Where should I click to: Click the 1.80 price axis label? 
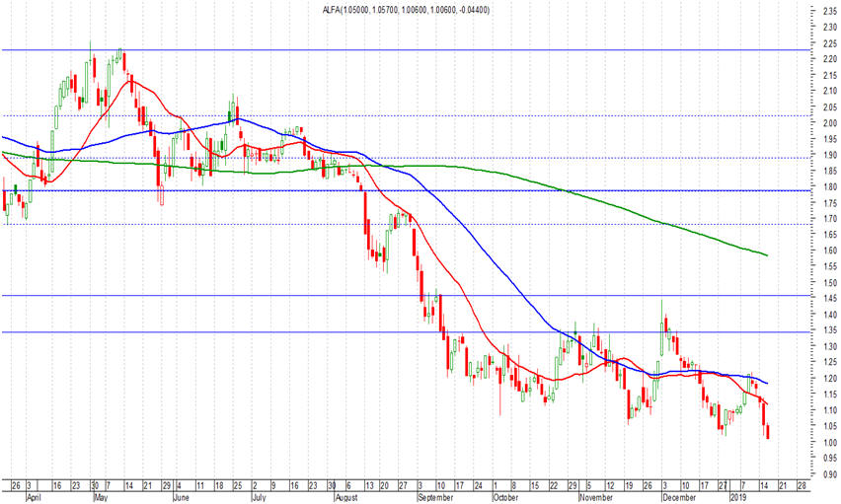click(830, 187)
